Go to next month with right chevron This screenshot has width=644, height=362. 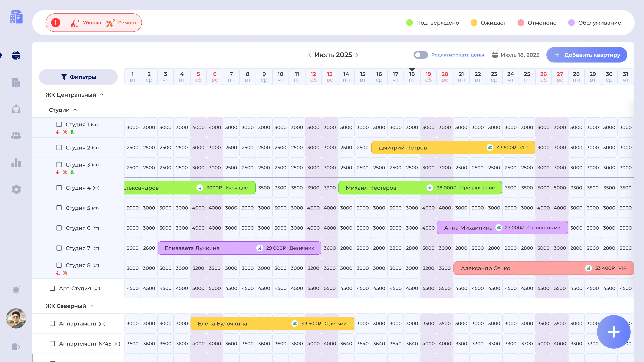click(x=357, y=55)
